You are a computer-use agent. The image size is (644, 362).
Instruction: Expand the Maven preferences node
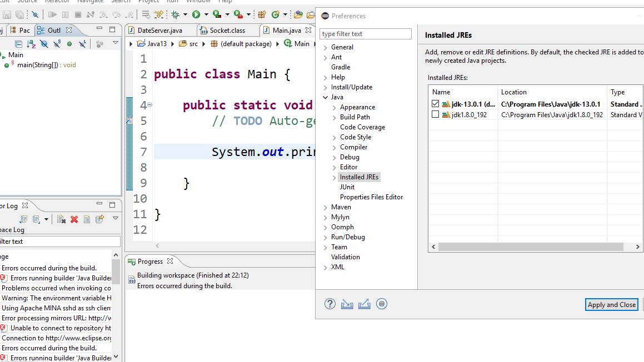coord(325,207)
